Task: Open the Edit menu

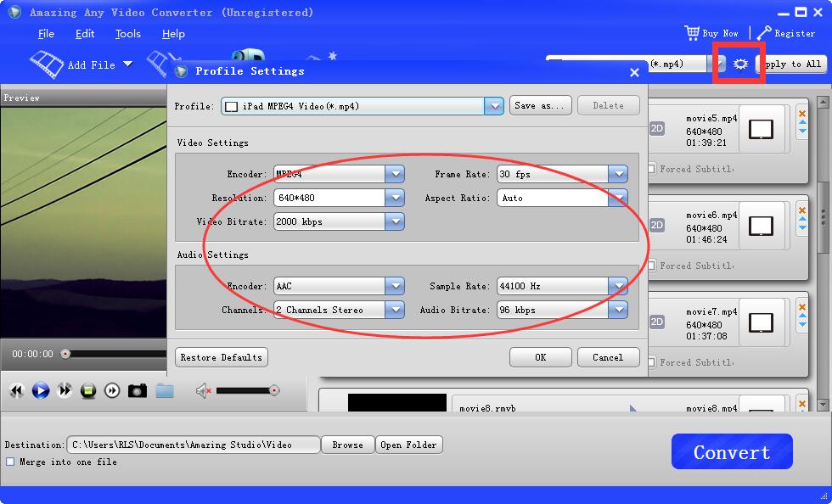Action: [x=85, y=34]
